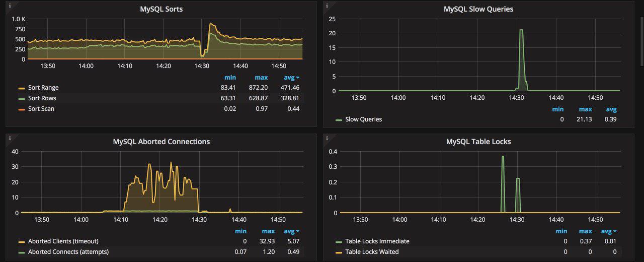This screenshot has width=644, height=262.
Task: Open the MySQL Slow Queries title menu
Action: coord(478,9)
